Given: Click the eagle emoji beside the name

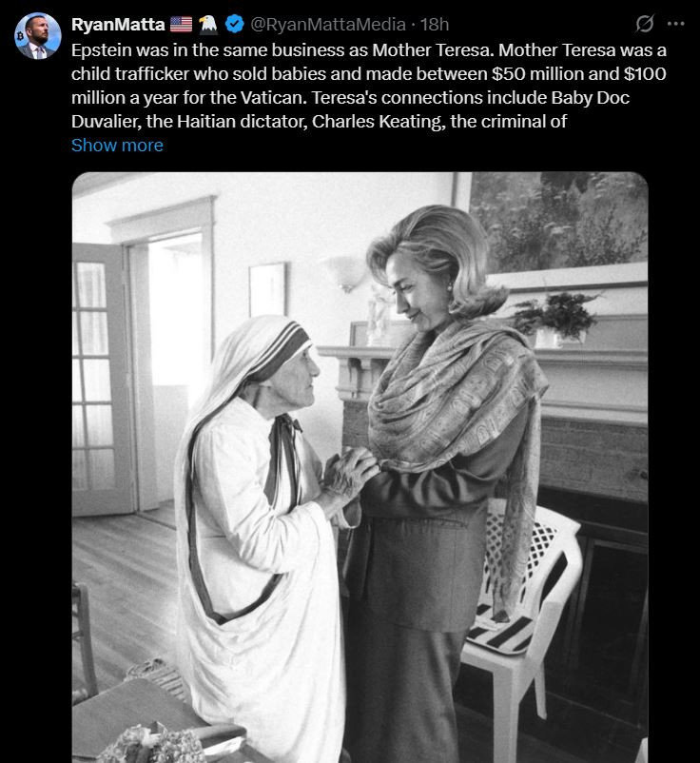Looking at the screenshot, I should coord(208,24).
